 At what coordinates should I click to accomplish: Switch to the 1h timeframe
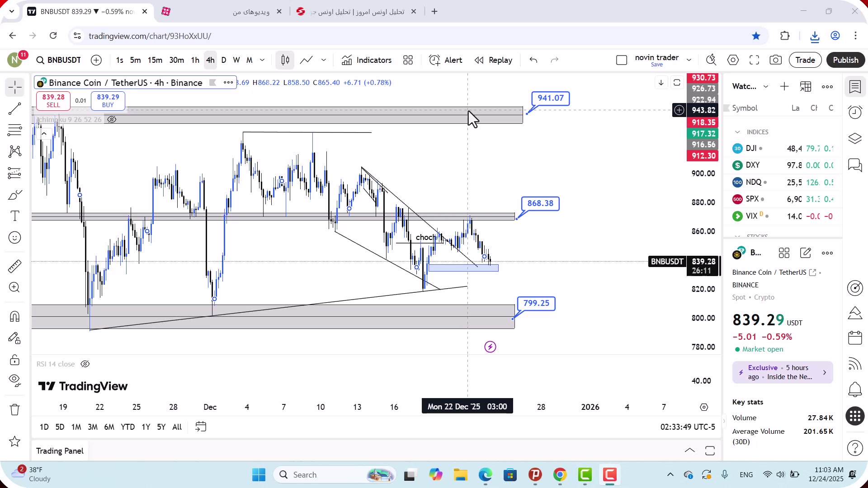click(x=195, y=60)
